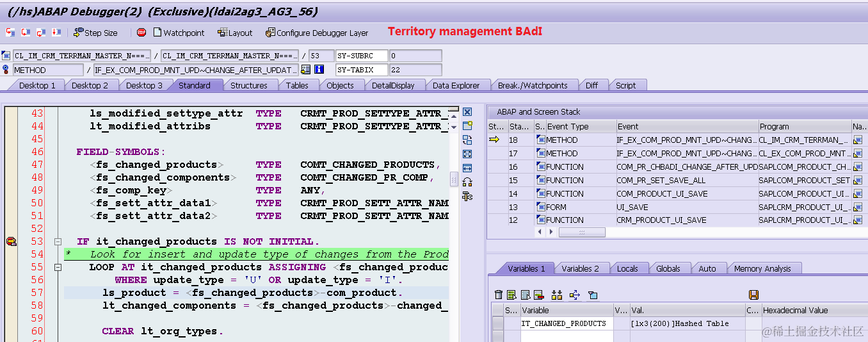Switch to the Variables 2 tab

[x=581, y=268]
